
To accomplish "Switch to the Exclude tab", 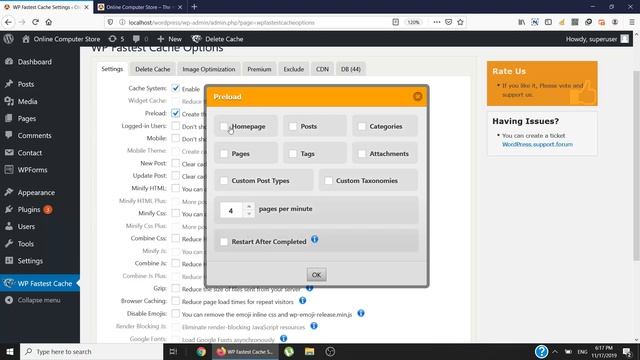I will pos(293,69).
